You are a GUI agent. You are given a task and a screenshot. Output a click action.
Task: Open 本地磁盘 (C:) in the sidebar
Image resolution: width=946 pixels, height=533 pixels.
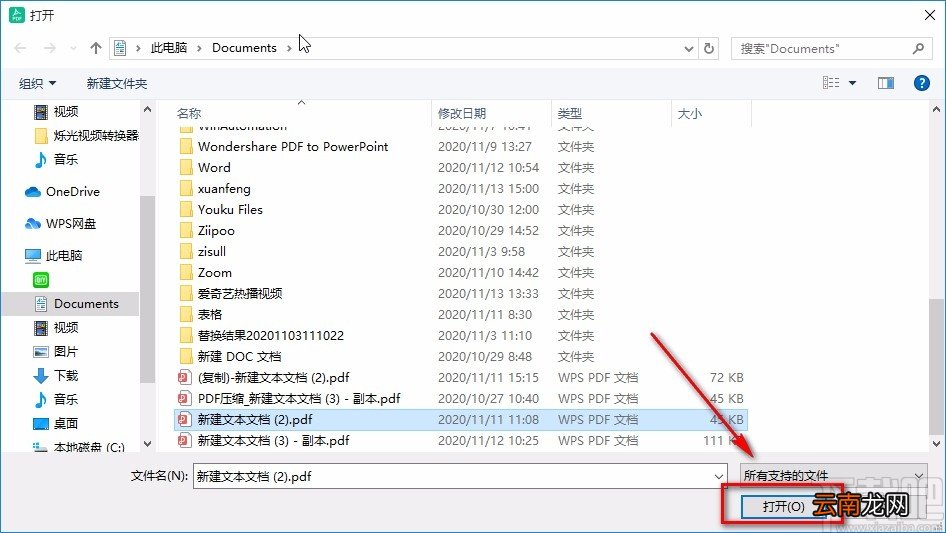click(x=79, y=447)
